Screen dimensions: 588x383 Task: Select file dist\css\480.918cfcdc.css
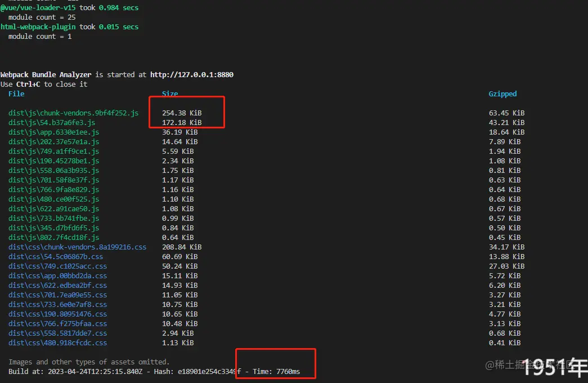pyautogui.click(x=58, y=343)
